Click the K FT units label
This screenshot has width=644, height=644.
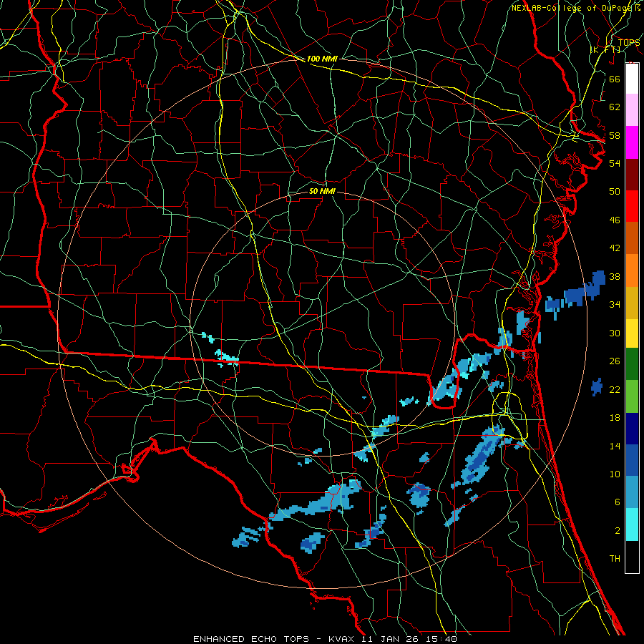[x=606, y=49]
